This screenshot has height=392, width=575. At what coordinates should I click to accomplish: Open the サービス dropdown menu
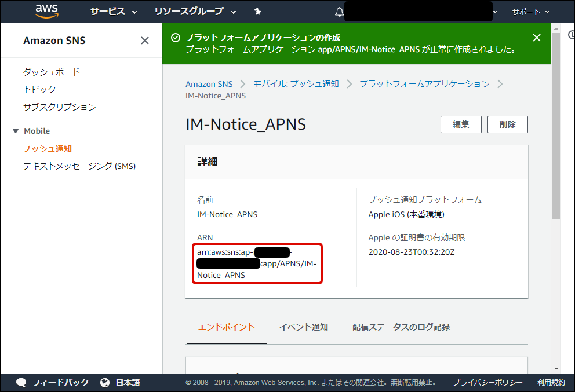[x=114, y=12]
